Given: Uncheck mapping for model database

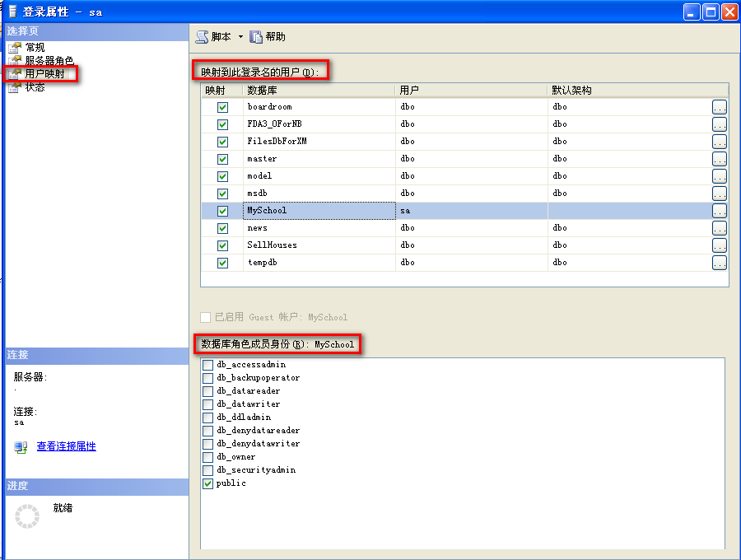Looking at the screenshot, I should point(222,176).
